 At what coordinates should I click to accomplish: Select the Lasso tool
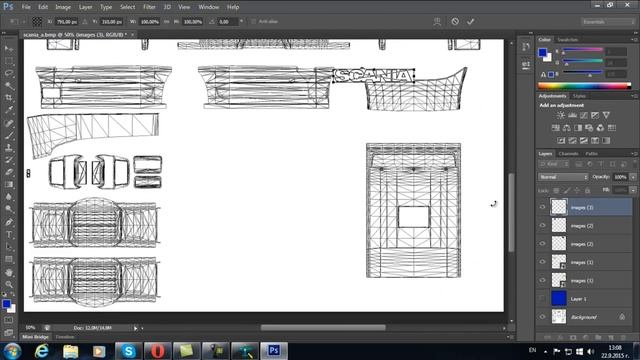coord(9,73)
